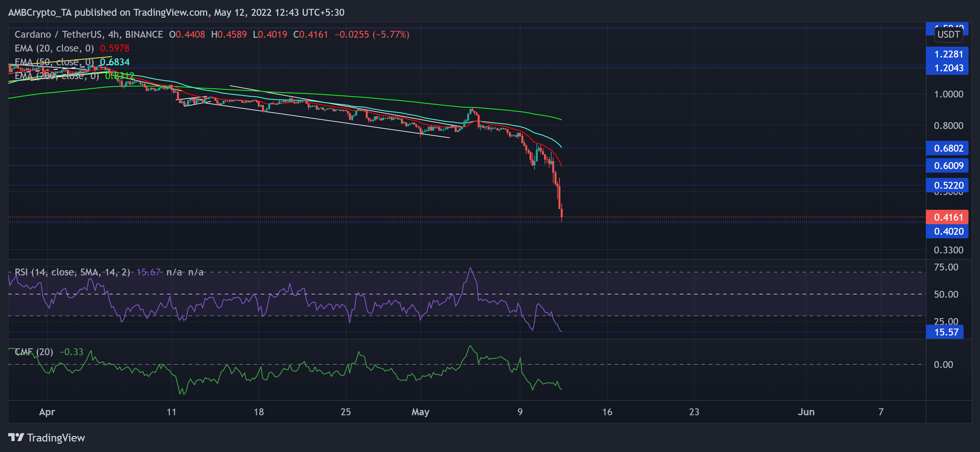Viewport: 980px width, 452px height.
Task: Click the 9 date on time axis
Action: pos(520,412)
